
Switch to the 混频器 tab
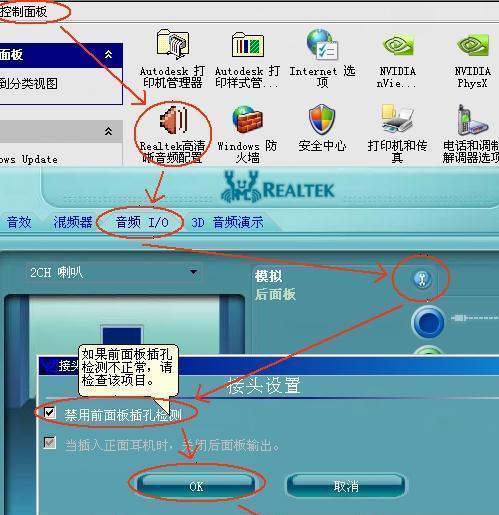click(73, 222)
